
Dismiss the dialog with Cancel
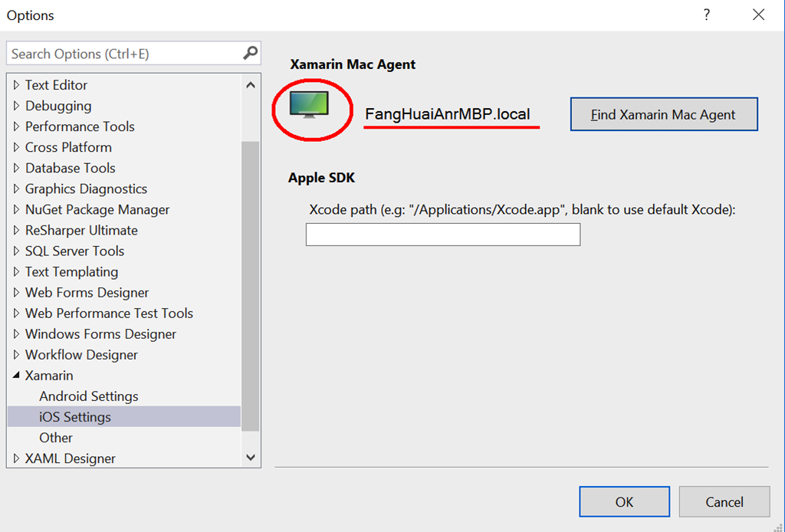click(x=724, y=501)
